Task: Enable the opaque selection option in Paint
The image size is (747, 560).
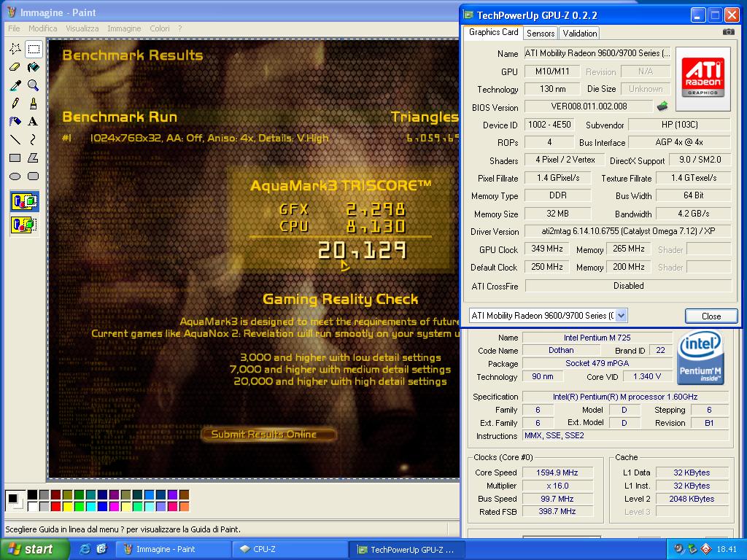Action: click(x=24, y=201)
